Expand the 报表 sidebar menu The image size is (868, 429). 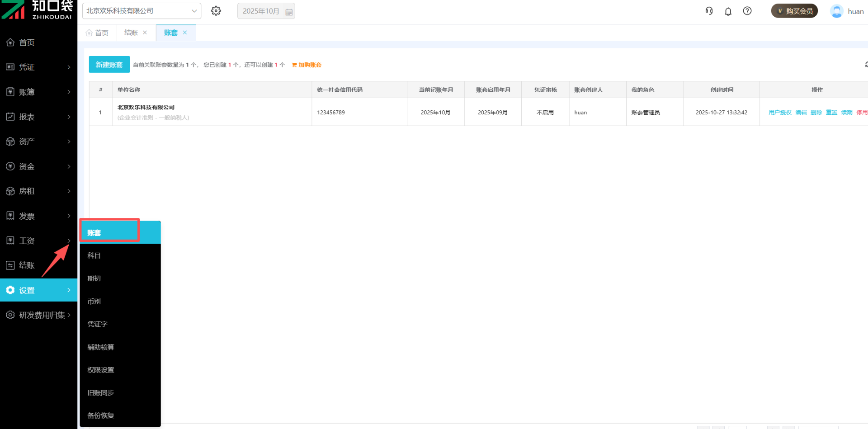coord(38,117)
